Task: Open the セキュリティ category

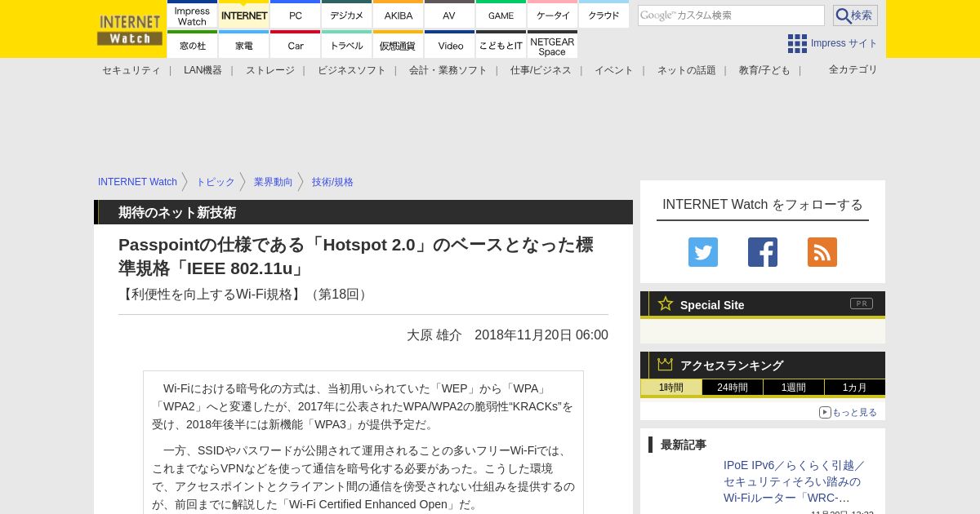Action: (x=131, y=70)
